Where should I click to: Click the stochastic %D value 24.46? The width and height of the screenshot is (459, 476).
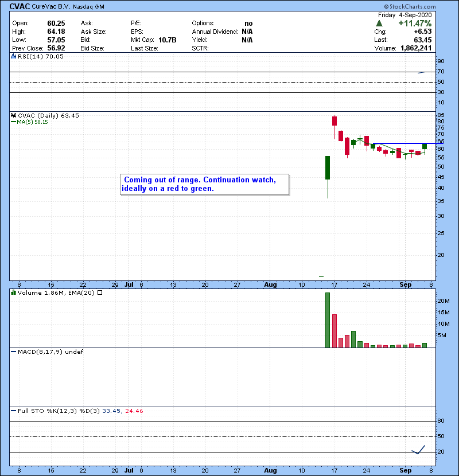click(x=134, y=411)
